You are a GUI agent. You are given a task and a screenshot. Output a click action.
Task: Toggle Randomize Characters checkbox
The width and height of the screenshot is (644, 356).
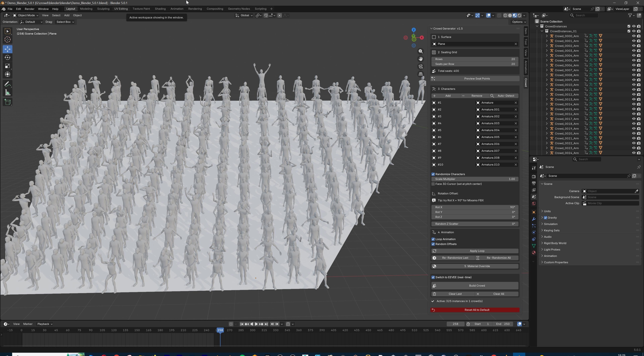[x=433, y=174]
